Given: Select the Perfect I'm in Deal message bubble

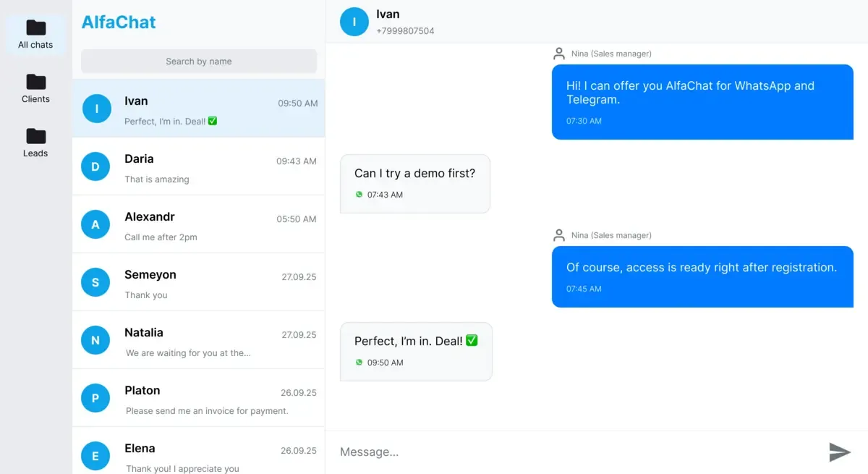Looking at the screenshot, I should coord(416,351).
